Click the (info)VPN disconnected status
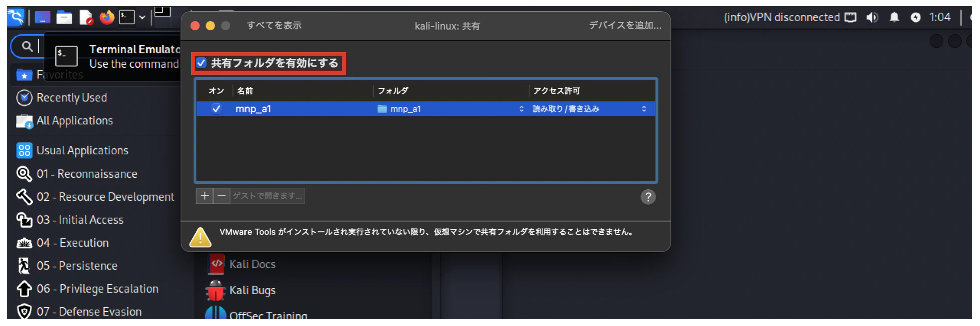980x326 pixels. (782, 17)
